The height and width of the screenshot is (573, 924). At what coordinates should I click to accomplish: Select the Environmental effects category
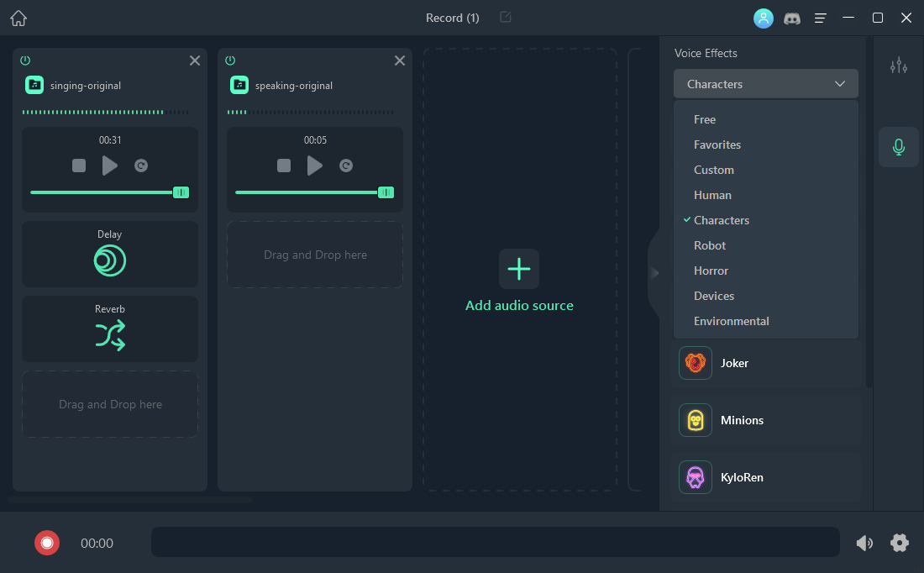point(731,321)
